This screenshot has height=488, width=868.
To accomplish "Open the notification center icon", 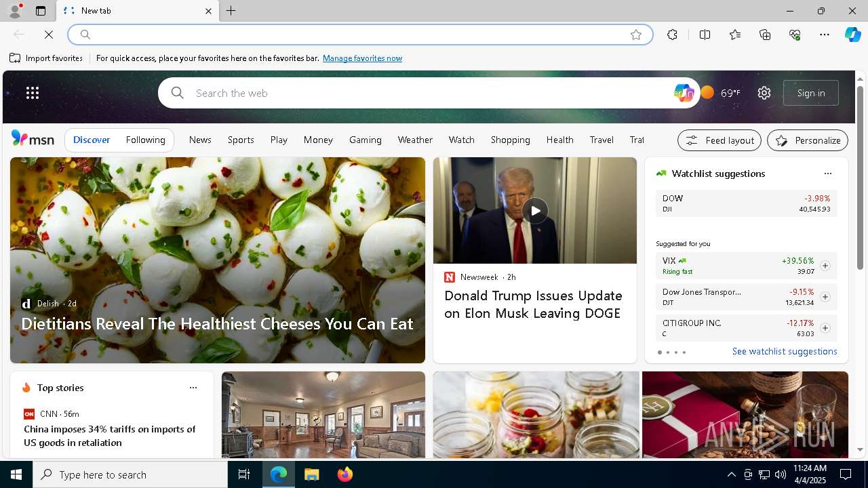I will pyautogui.click(x=846, y=474).
